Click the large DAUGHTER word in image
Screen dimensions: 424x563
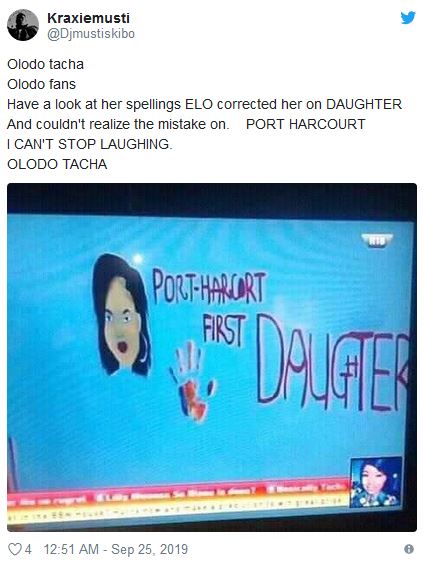pos(332,364)
